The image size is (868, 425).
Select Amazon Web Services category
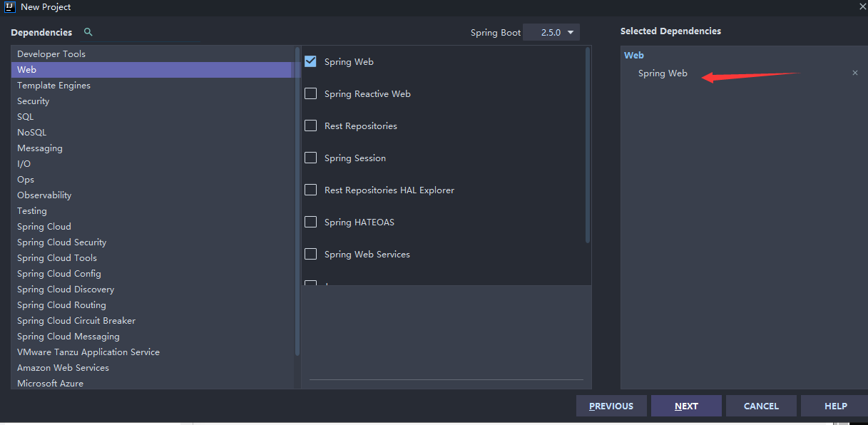click(x=151, y=368)
